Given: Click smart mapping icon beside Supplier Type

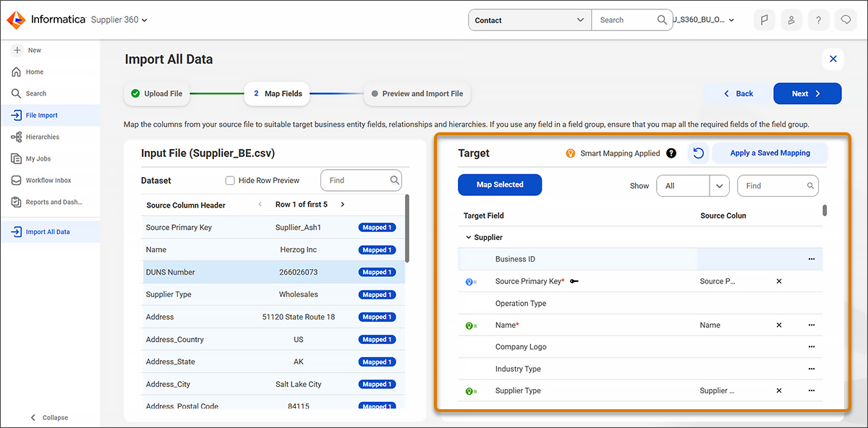Looking at the screenshot, I should (x=470, y=392).
